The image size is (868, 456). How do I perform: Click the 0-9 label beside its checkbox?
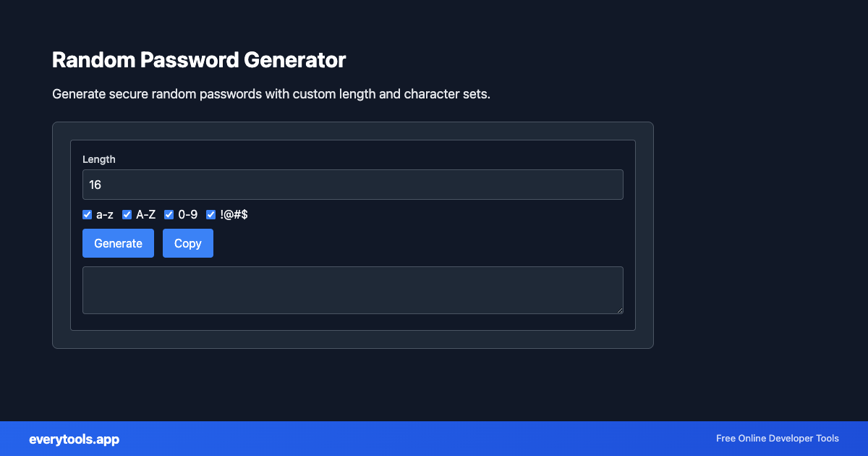[x=187, y=214]
